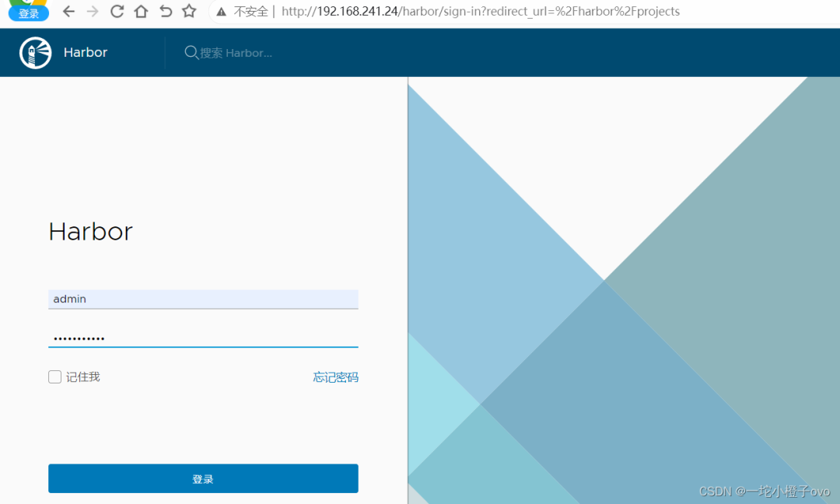
Task: Click the Harbor lighthouse logo icon
Action: [x=35, y=52]
